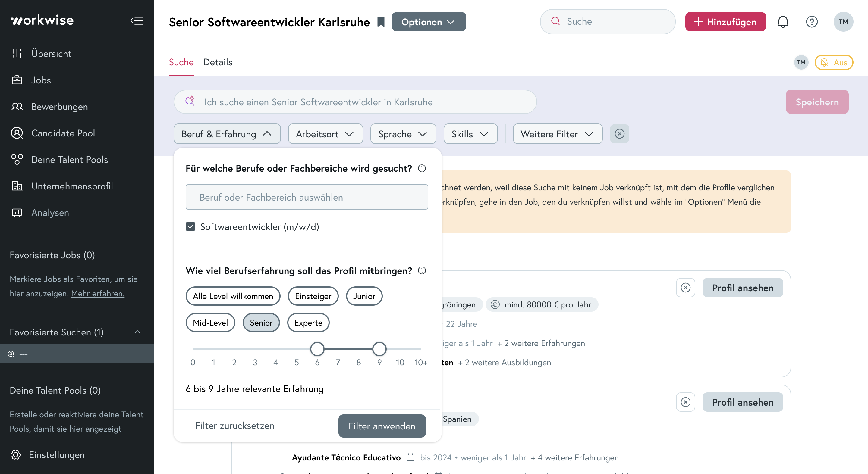Open Analysen from the sidebar

tap(50, 212)
